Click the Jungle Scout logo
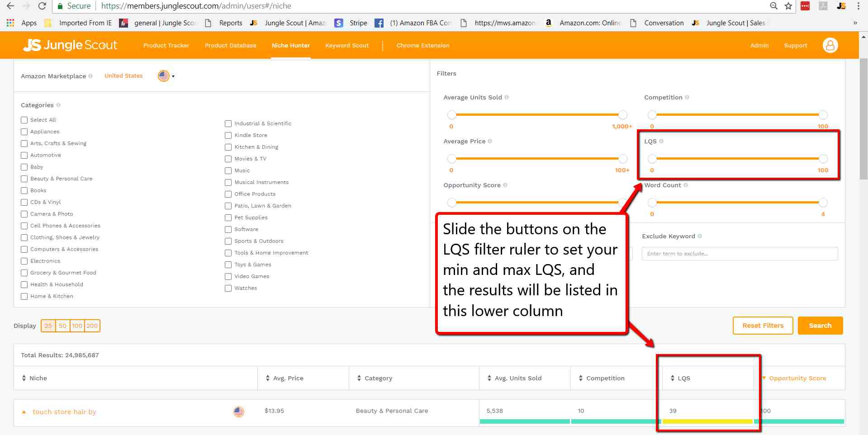This screenshot has width=868, height=435. point(70,45)
